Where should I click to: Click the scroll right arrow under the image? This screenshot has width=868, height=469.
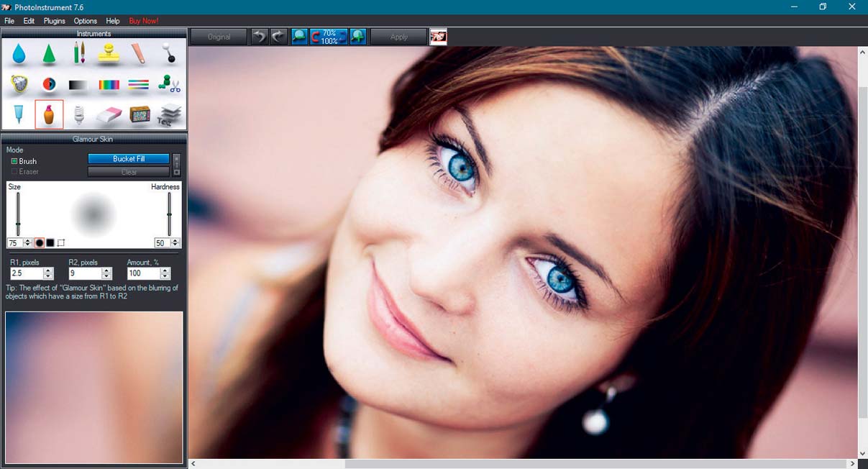(852, 464)
